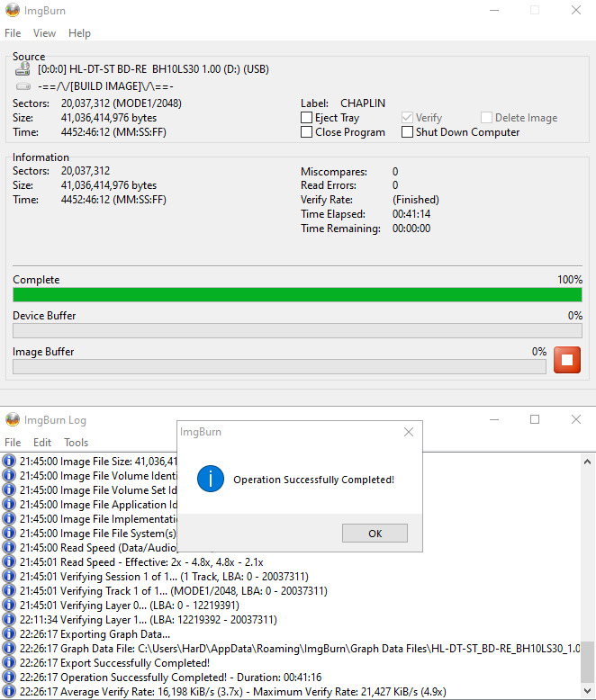Toggle the Verify checkbox
This screenshot has height=700, width=596.
(407, 117)
